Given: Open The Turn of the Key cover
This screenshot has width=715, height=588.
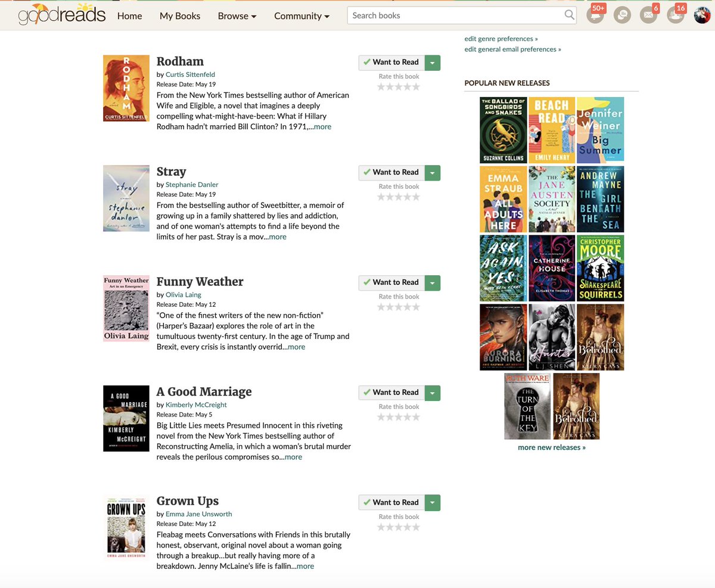Looking at the screenshot, I should pos(527,406).
